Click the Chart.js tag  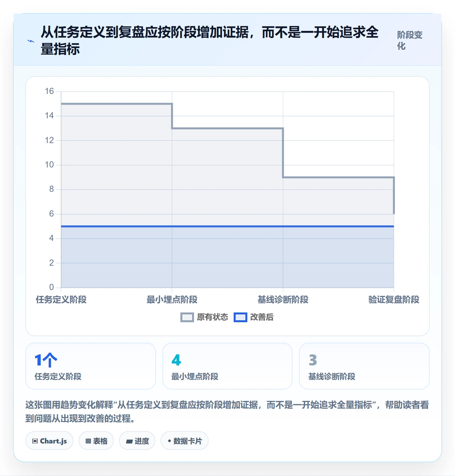49,441
